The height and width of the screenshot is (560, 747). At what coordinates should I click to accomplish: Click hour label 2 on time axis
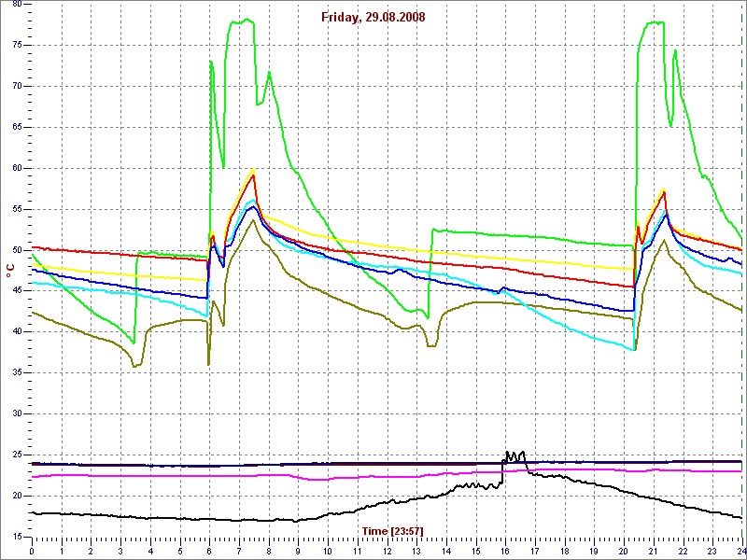coord(91,553)
